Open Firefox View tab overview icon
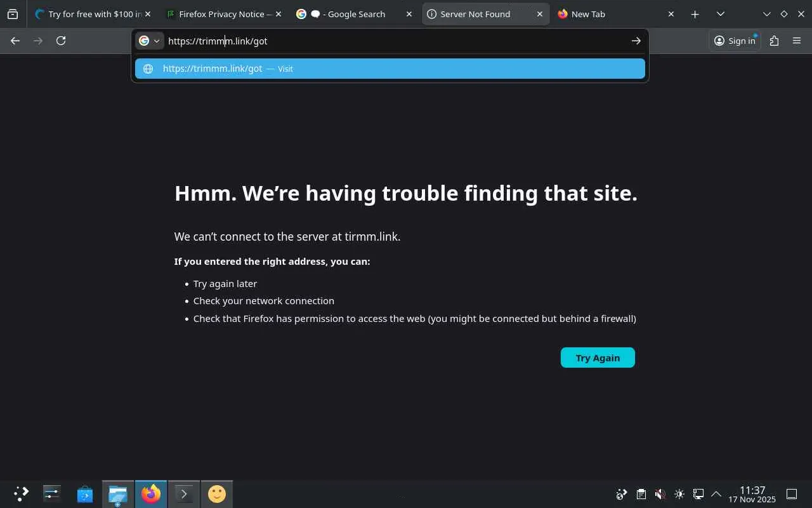 tap(13, 14)
